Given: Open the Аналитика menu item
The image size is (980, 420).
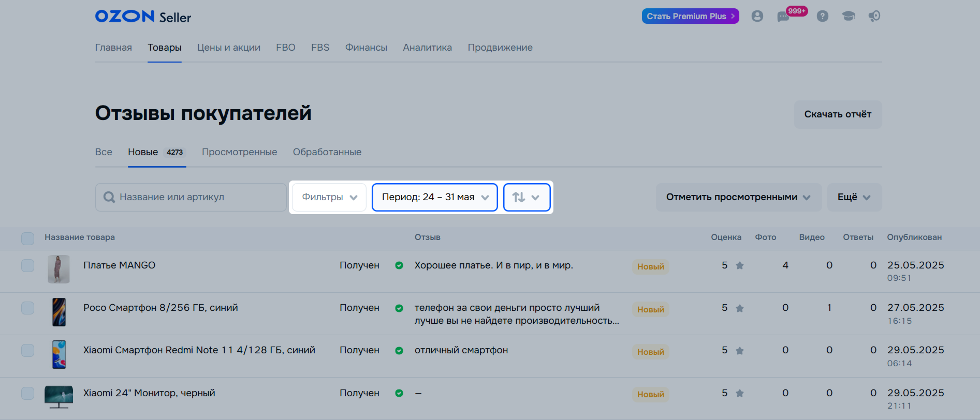Looking at the screenshot, I should coord(428,48).
